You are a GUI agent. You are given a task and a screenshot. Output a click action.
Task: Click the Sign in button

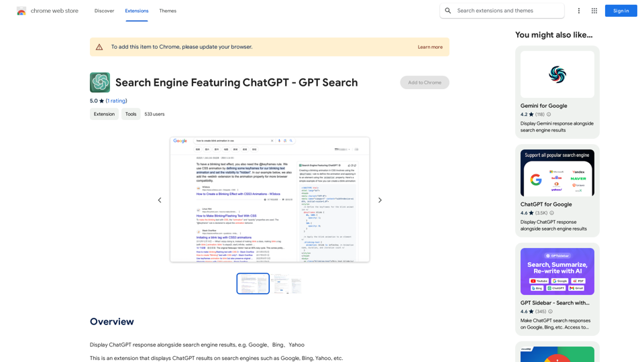(621, 11)
